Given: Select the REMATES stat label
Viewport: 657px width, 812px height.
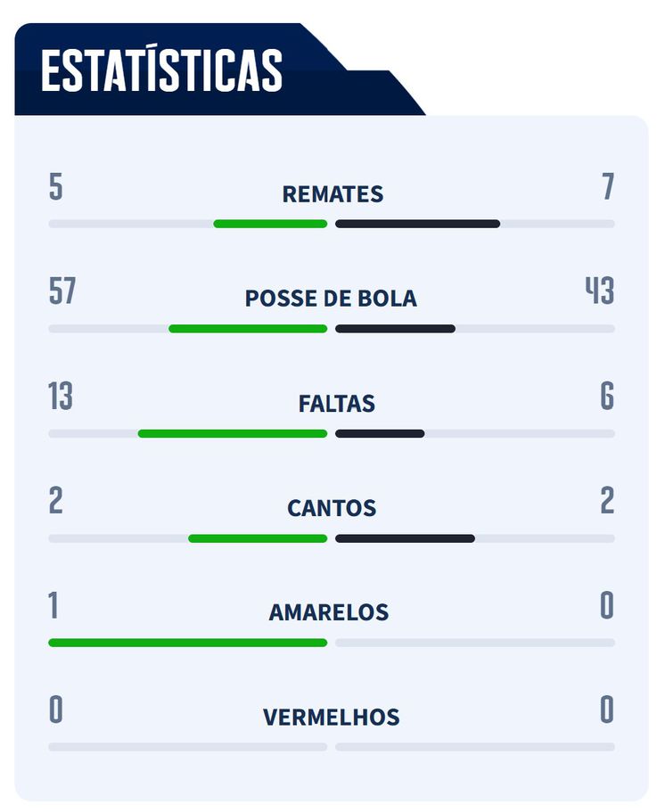Looking at the screenshot, I should (x=333, y=194).
